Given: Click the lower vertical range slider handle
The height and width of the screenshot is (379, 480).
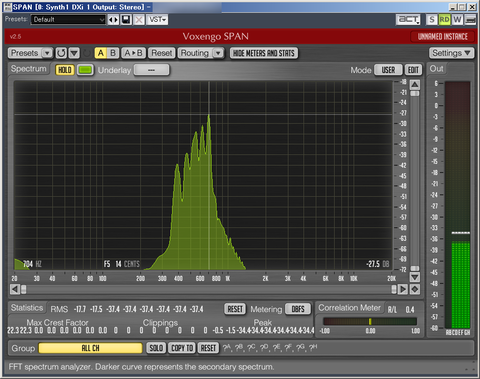Looking at the screenshot, I should point(415,268).
